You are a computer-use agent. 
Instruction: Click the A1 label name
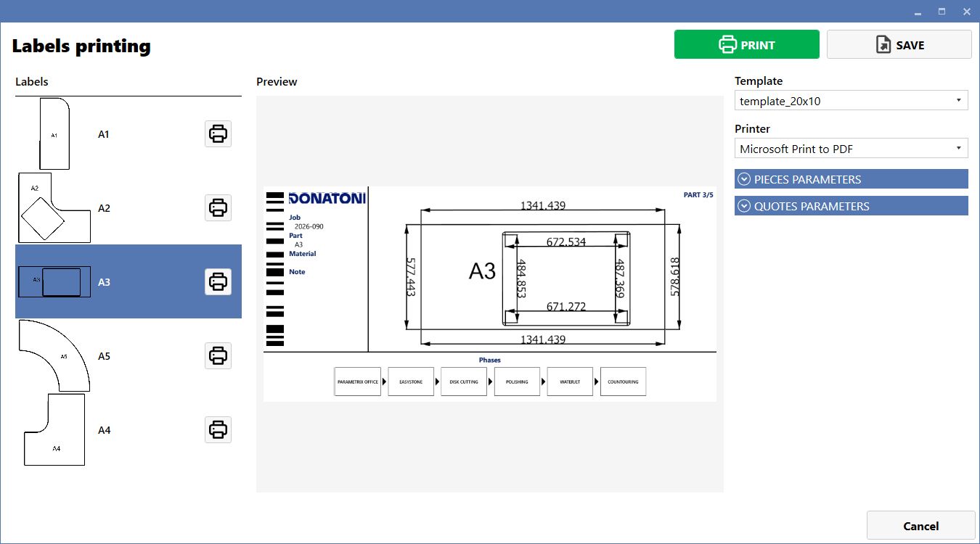click(104, 134)
